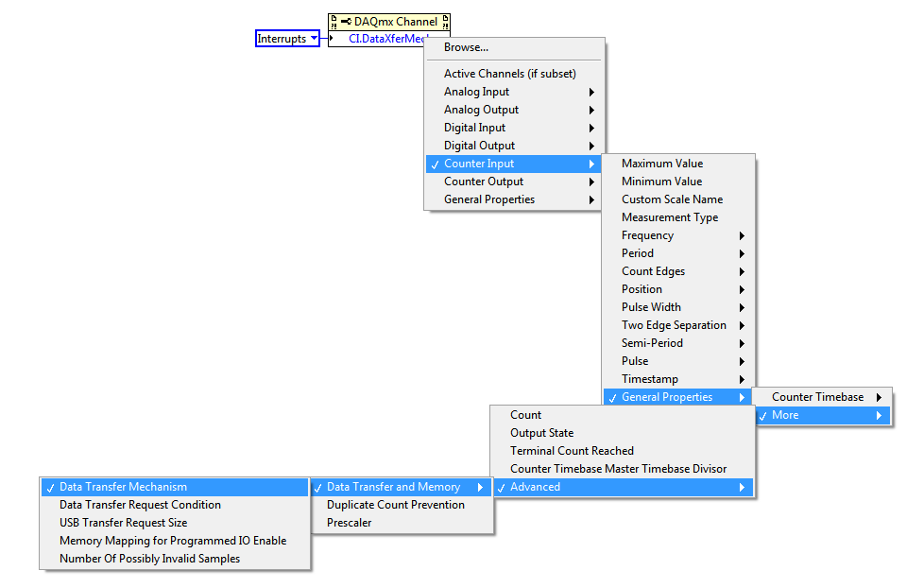
Task: Choose Minimum Value property
Action: click(678, 182)
